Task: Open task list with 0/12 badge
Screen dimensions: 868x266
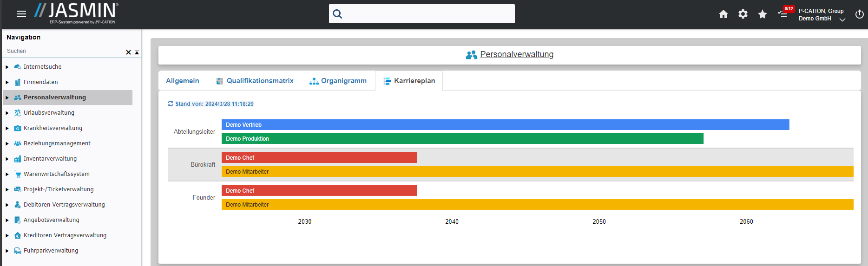Action: (x=784, y=13)
